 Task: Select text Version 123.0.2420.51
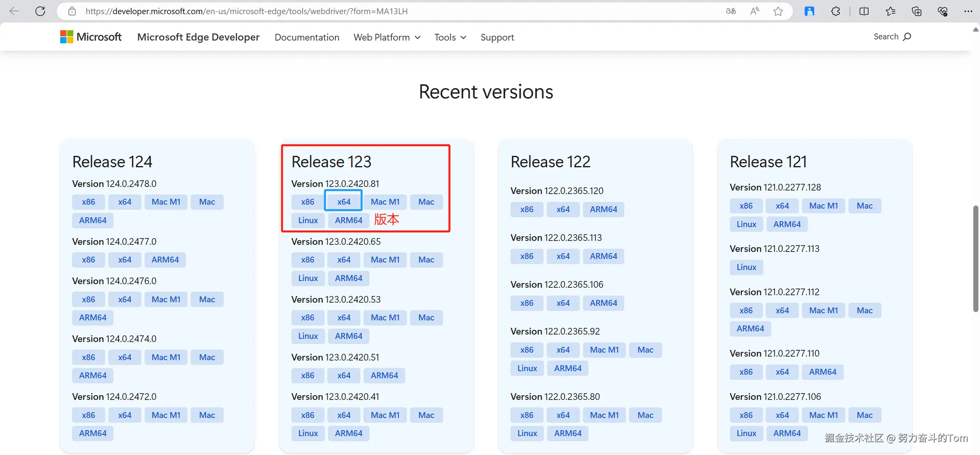click(x=335, y=357)
